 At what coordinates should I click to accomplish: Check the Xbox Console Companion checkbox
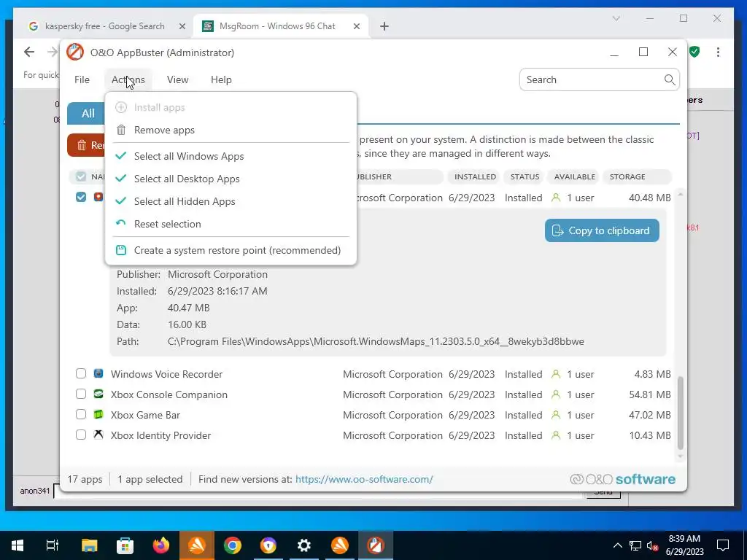coord(81,394)
